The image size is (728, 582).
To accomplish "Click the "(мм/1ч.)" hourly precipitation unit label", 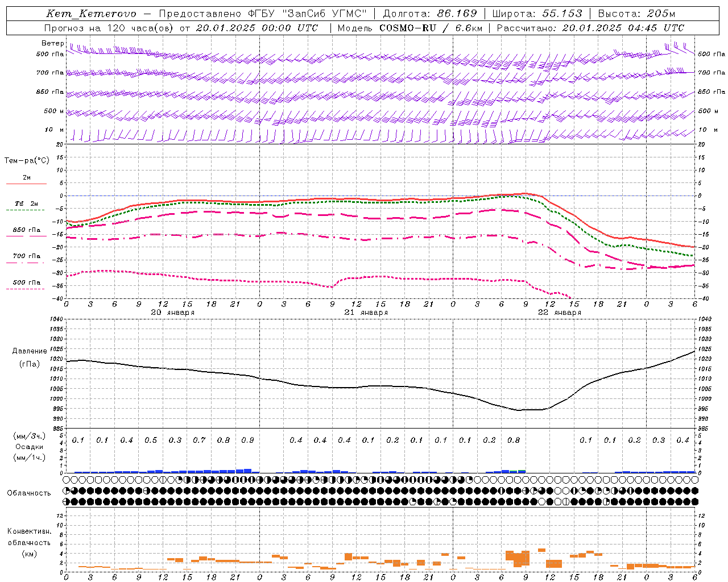I will [30, 458].
